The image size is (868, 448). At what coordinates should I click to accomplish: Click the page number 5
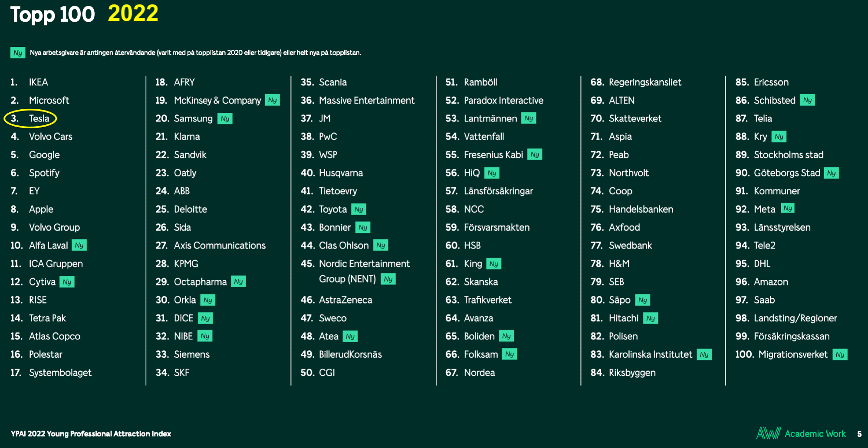point(859,434)
